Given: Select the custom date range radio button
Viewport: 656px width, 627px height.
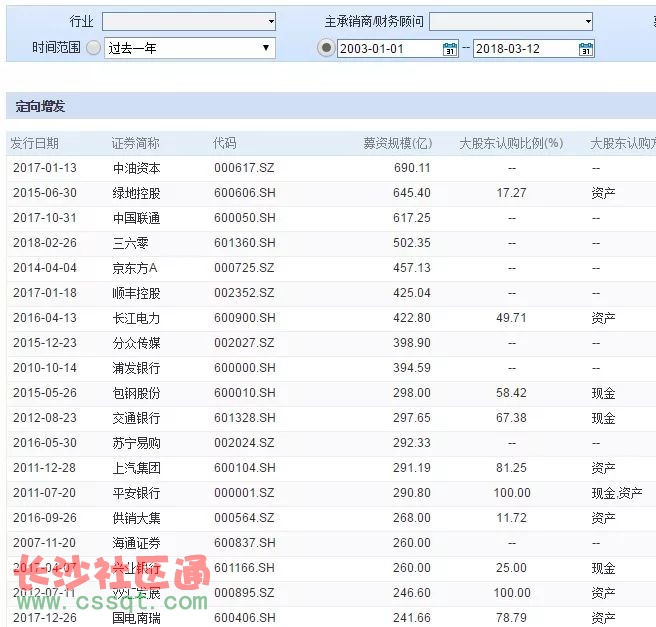Looking at the screenshot, I should click(x=326, y=48).
